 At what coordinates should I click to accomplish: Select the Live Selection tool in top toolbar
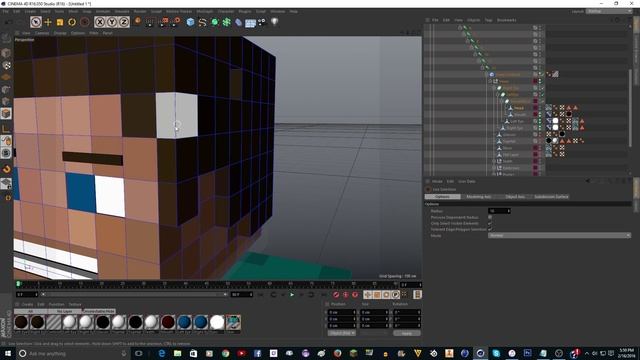[x=36, y=22]
